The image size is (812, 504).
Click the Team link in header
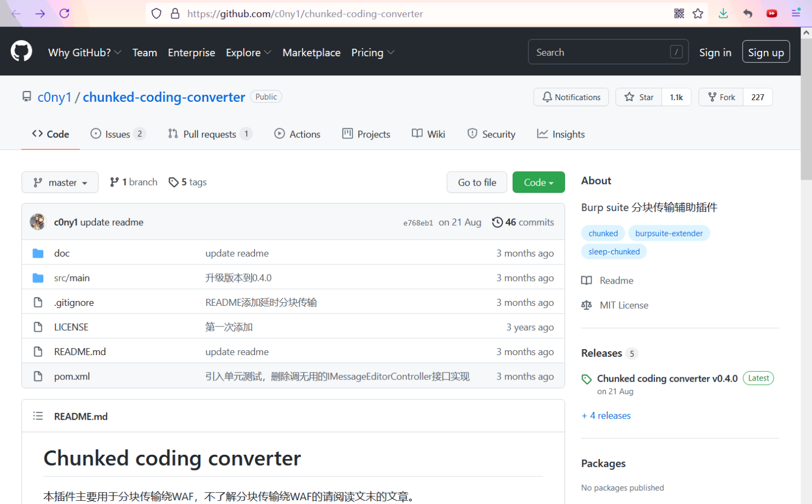click(145, 53)
